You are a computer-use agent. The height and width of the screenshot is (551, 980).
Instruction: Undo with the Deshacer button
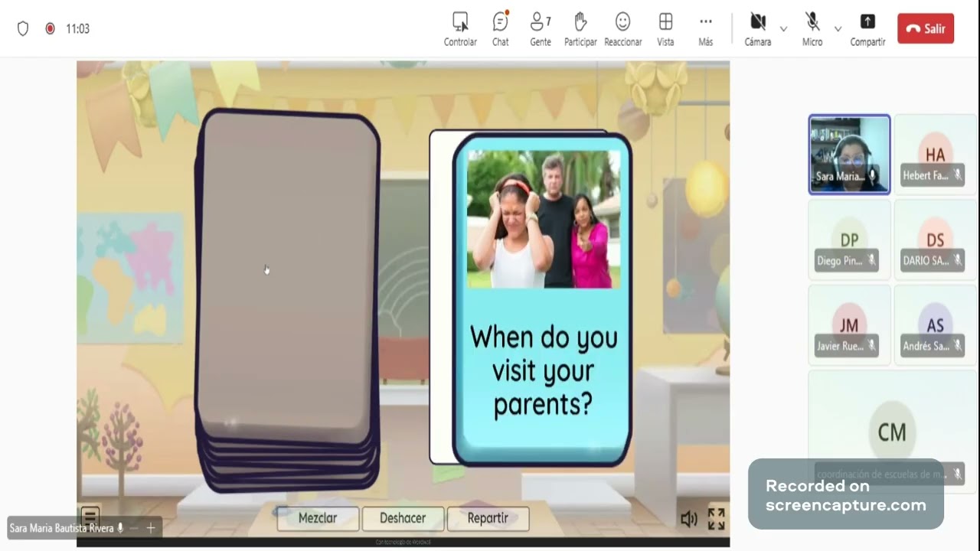403,518
